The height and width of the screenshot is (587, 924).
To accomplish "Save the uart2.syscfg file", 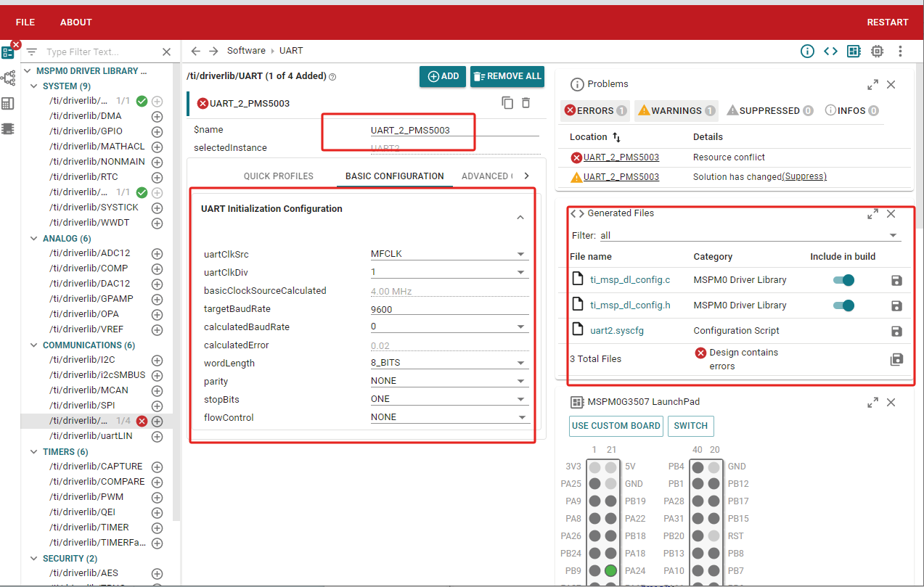I will click(896, 331).
